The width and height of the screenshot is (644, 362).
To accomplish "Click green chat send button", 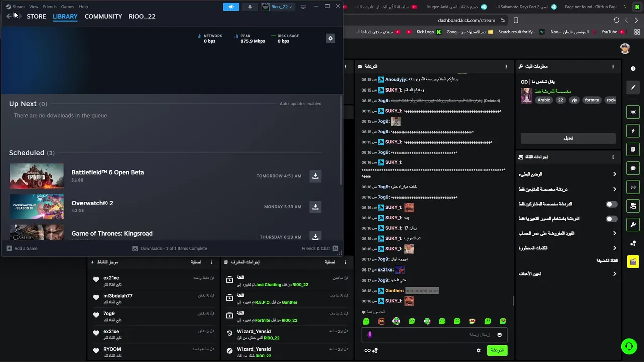I will (x=497, y=350).
